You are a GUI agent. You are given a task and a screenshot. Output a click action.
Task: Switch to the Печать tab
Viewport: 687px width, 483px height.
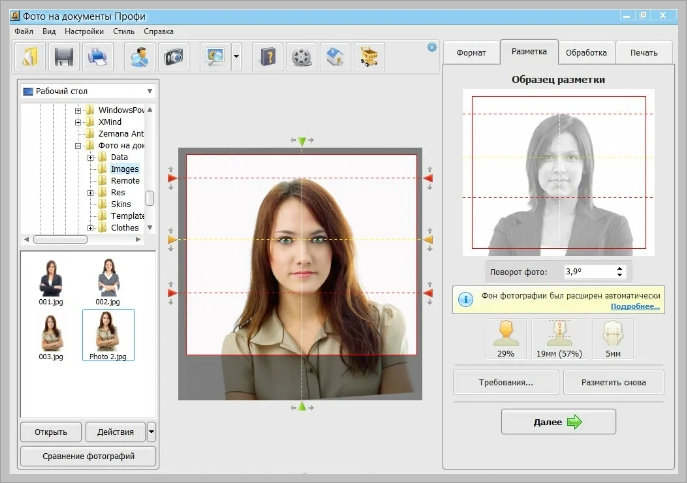tap(644, 53)
